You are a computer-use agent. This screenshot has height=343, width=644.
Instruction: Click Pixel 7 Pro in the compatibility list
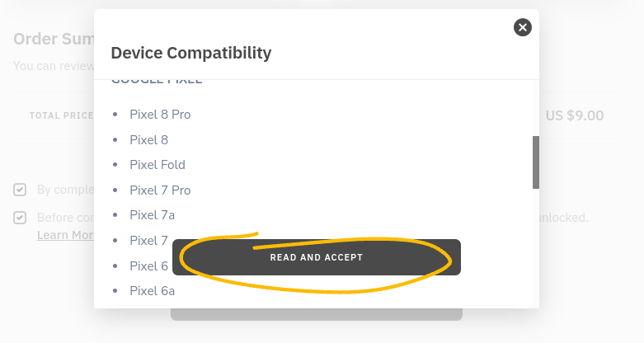point(160,190)
